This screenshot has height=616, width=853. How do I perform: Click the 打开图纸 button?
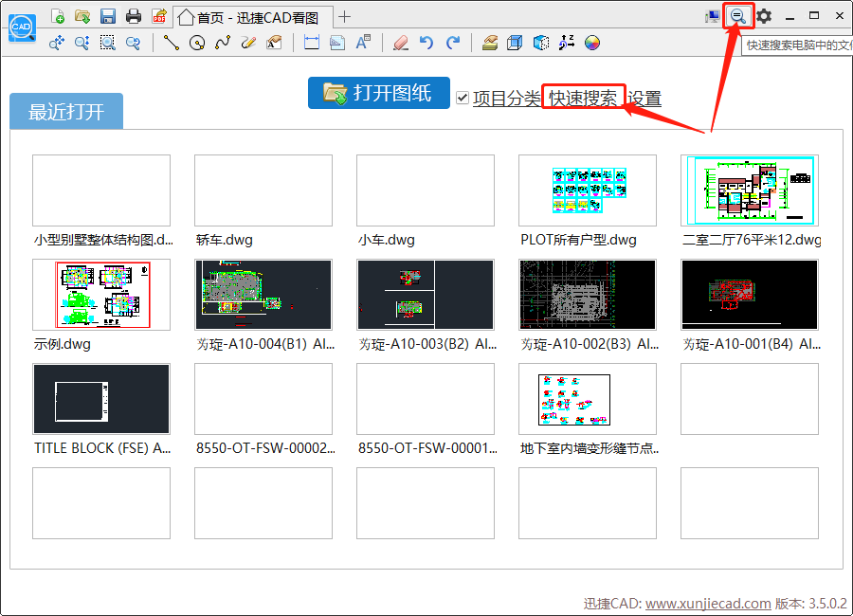click(378, 93)
